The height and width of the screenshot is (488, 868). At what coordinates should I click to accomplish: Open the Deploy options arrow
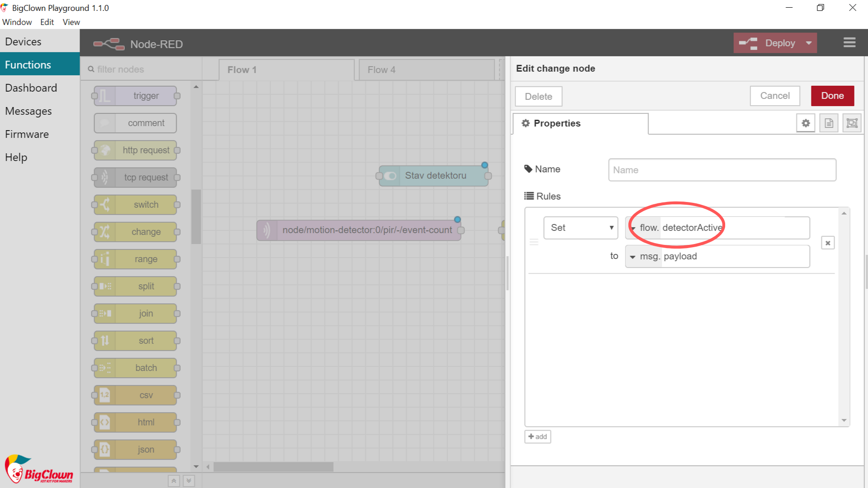pyautogui.click(x=809, y=43)
